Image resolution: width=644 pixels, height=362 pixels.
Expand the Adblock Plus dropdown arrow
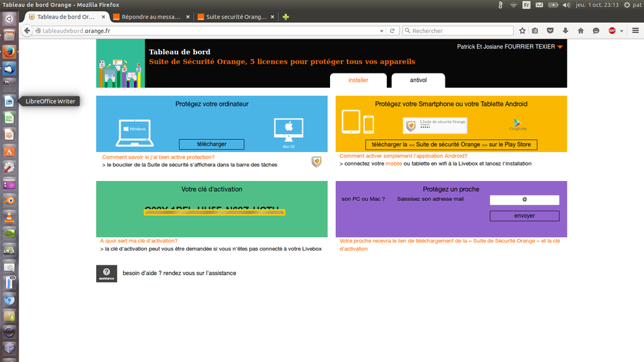[621, 31]
